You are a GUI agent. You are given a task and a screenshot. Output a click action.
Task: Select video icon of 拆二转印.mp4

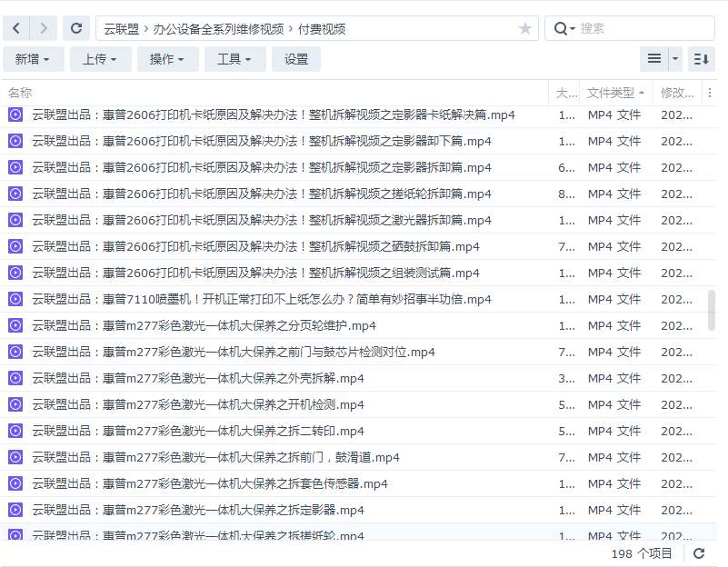click(x=15, y=431)
